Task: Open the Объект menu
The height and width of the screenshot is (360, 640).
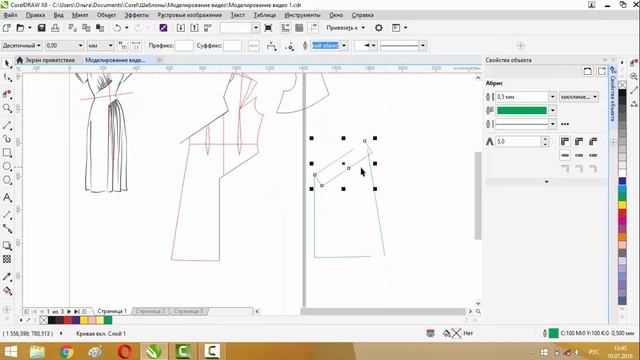Action: 106,15
